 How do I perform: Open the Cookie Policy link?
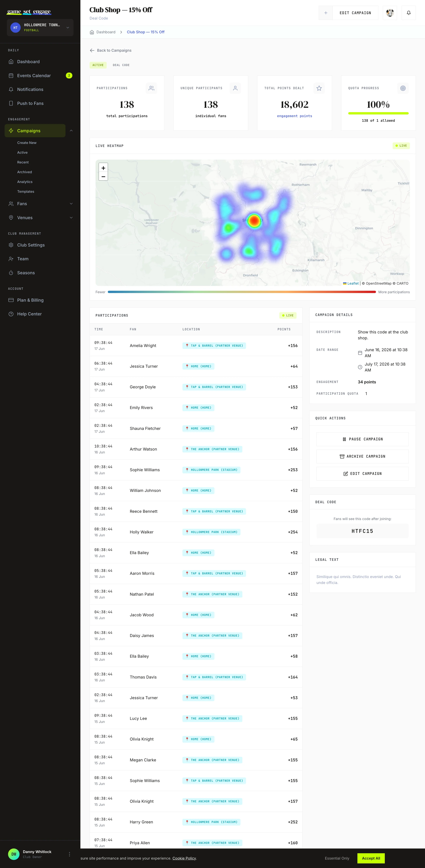point(184,858)
